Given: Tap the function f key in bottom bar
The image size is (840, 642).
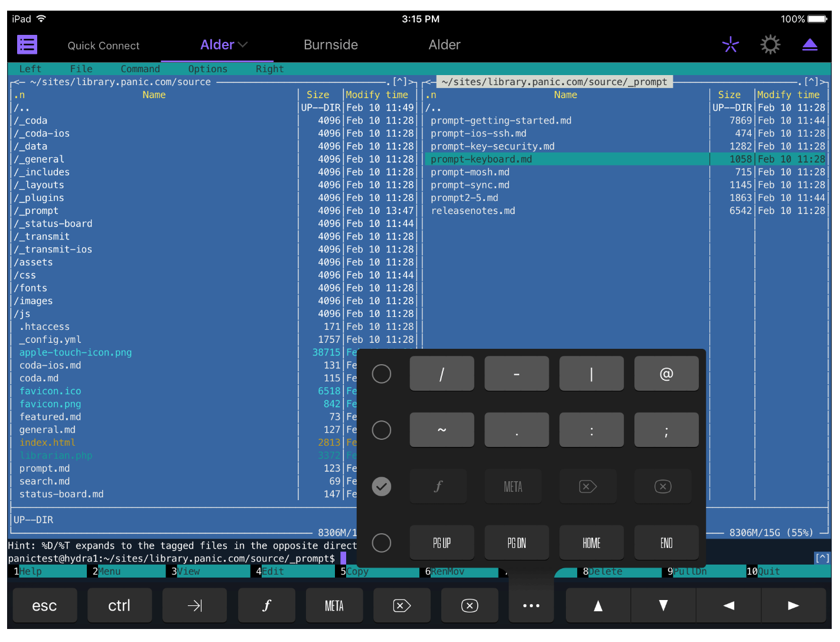Looking at the screenshot, I should coord(267,605).
